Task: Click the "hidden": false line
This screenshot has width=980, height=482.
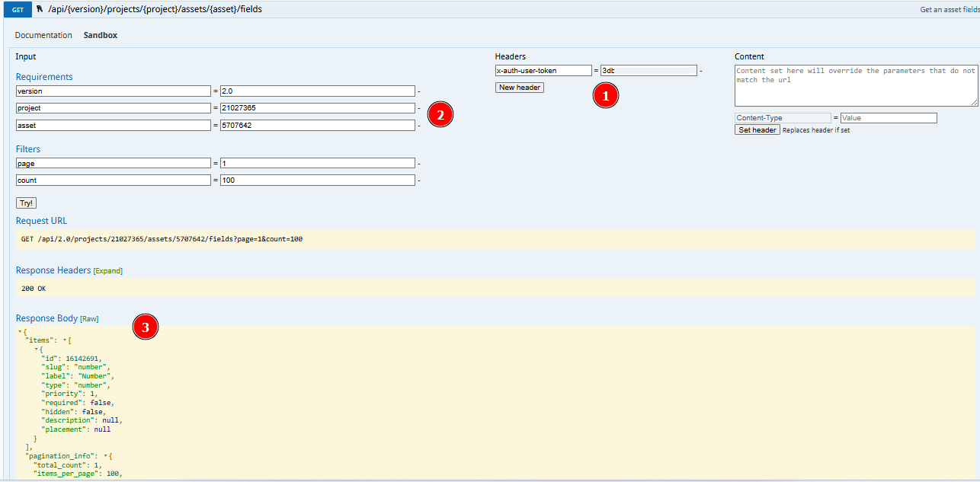Action: pos(73,412)
